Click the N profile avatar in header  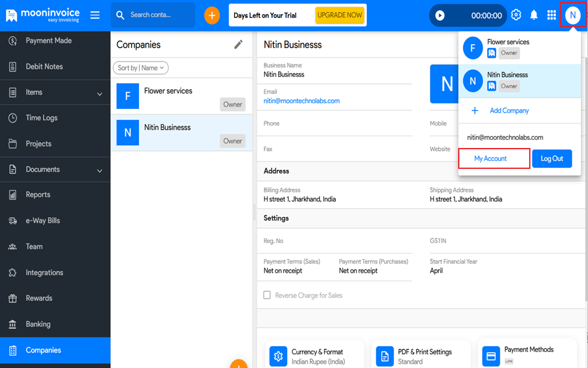coord(573,15)
